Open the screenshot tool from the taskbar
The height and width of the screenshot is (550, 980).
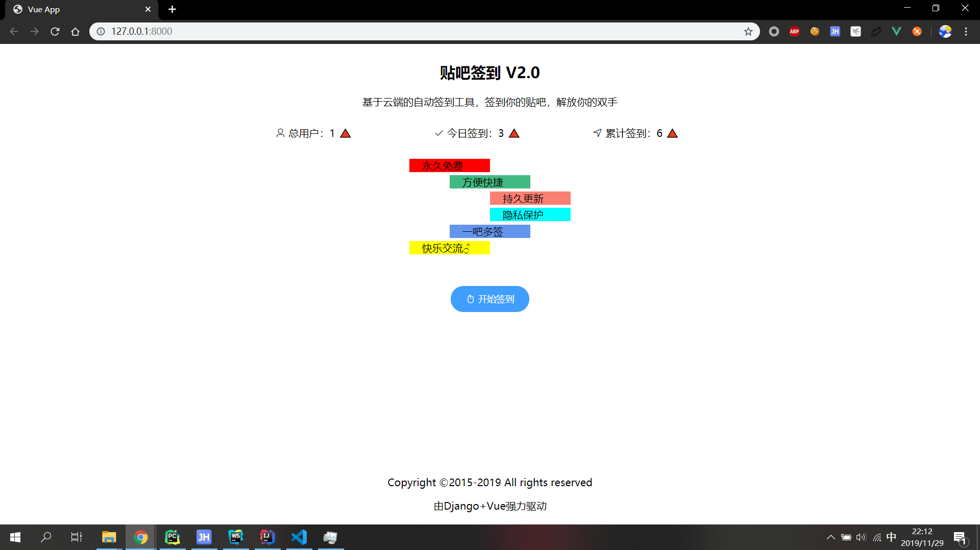coord(331,537)
